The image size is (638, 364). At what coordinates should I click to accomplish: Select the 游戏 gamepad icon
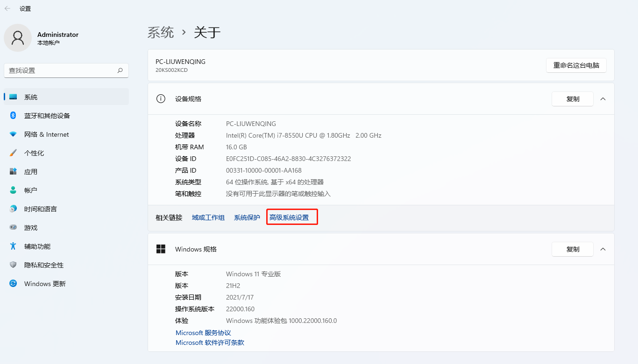[13, 228]
